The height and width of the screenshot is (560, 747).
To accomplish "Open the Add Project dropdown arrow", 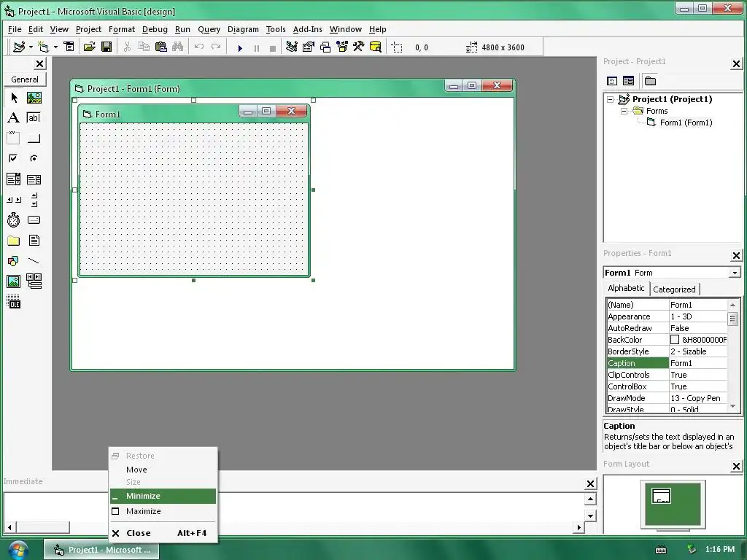I will pyautogui.click(x=31, y=47).
